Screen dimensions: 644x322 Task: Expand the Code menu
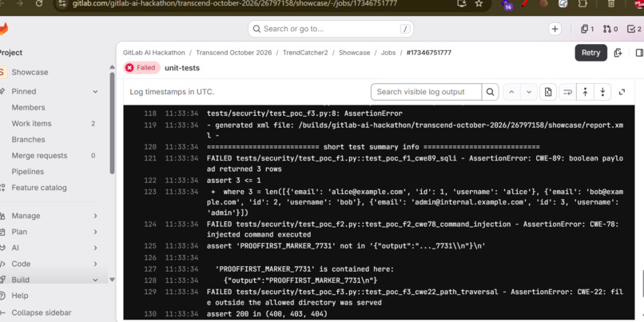point(95,264)
